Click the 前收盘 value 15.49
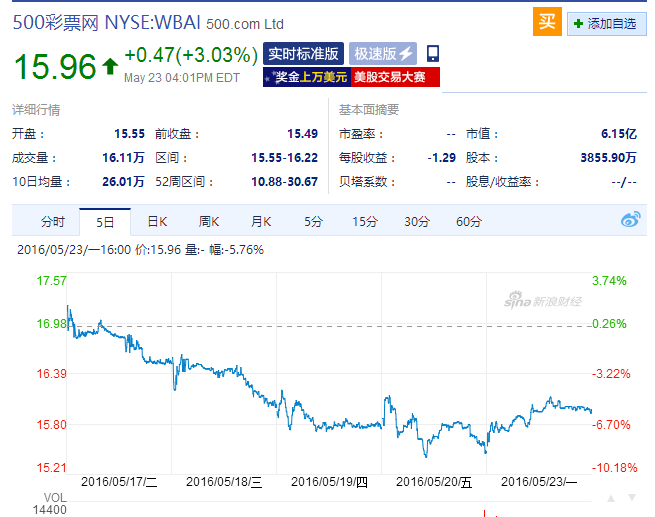Viewport: 655px width, 517px height. (x=302, y=134)
